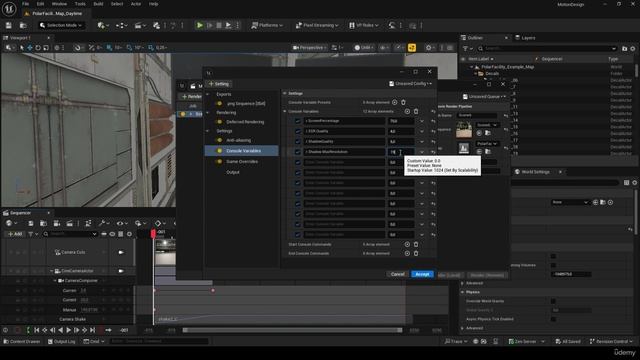The height and width of the screenshot is (360, 640).
Task: Click the Outliner search field
Action: point(547,49)
